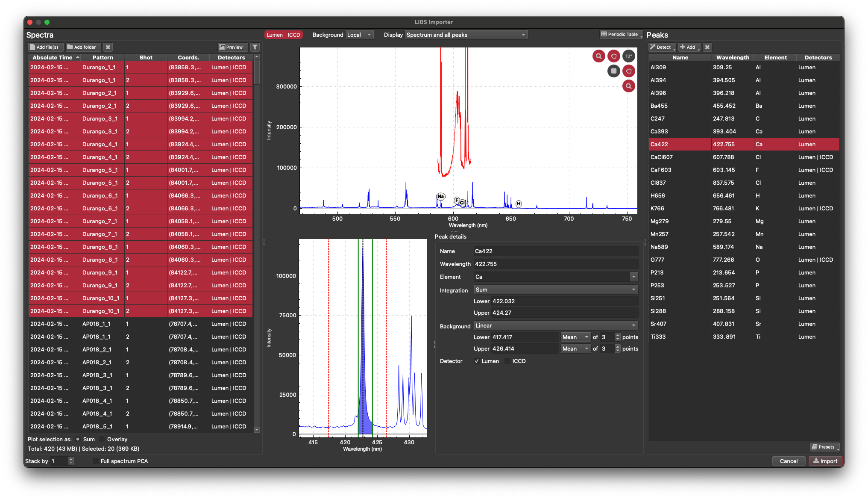Open the Background type dropdown

[555, 325]
